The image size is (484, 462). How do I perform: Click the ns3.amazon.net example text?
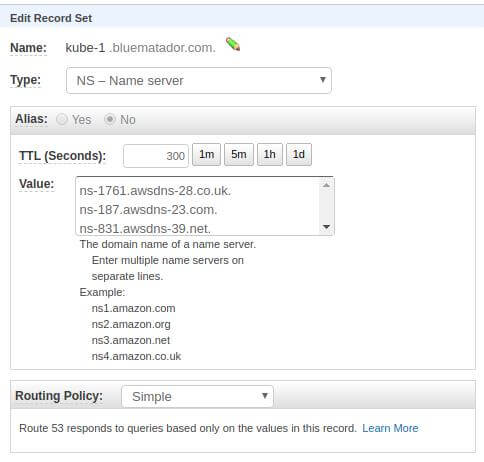(x=131, y=340)
